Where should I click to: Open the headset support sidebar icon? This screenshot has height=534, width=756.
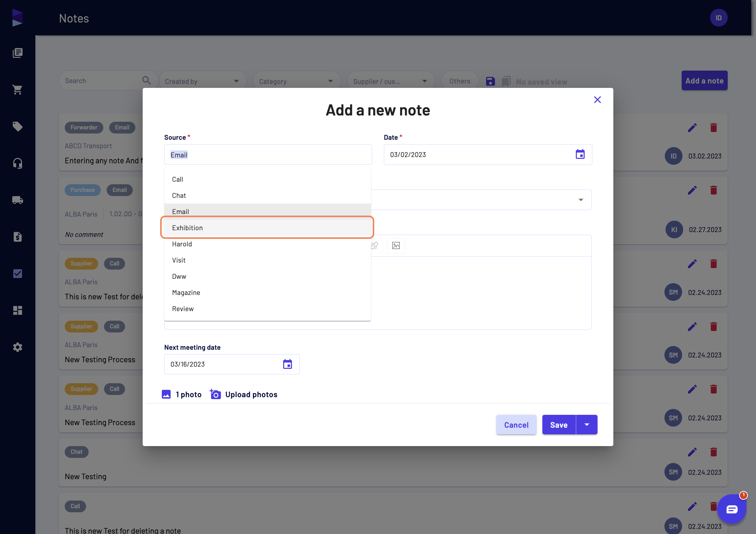[17, 163]
